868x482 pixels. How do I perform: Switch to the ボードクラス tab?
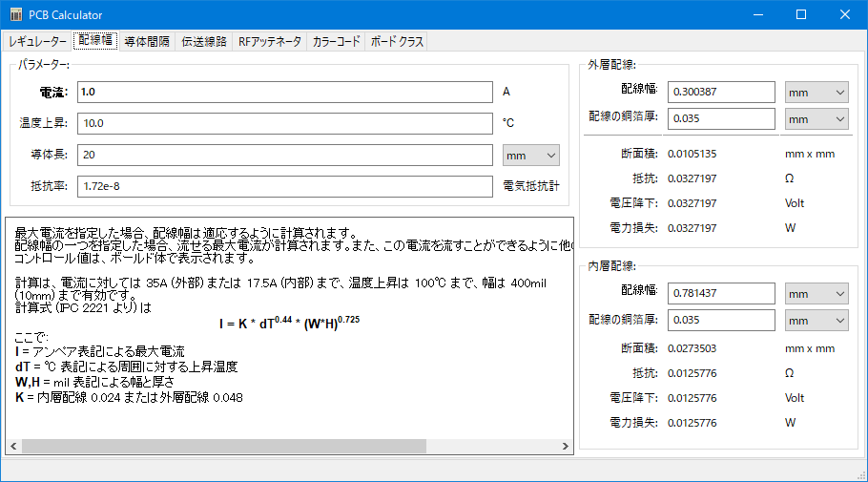pos(397,42)
